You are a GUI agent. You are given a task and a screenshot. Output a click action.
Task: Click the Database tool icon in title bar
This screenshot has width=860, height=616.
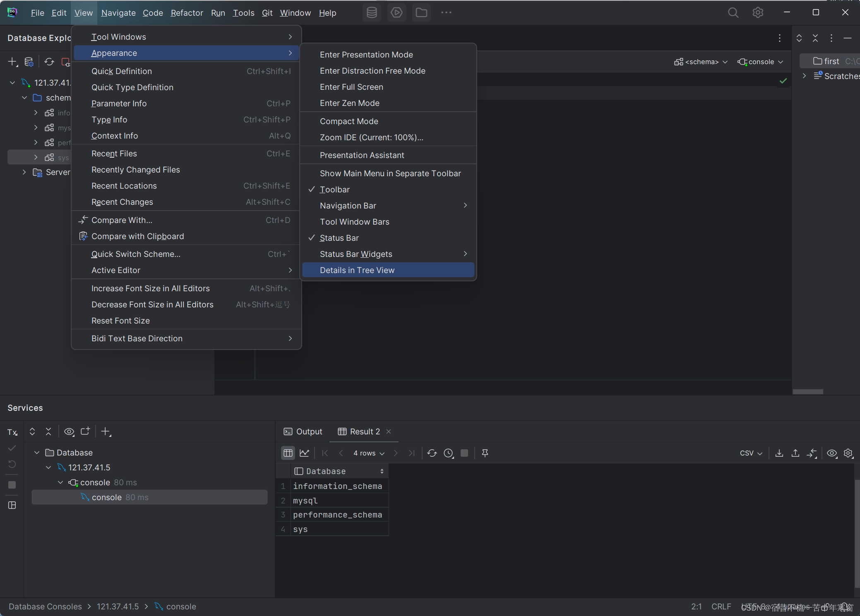tap(372, 13)
